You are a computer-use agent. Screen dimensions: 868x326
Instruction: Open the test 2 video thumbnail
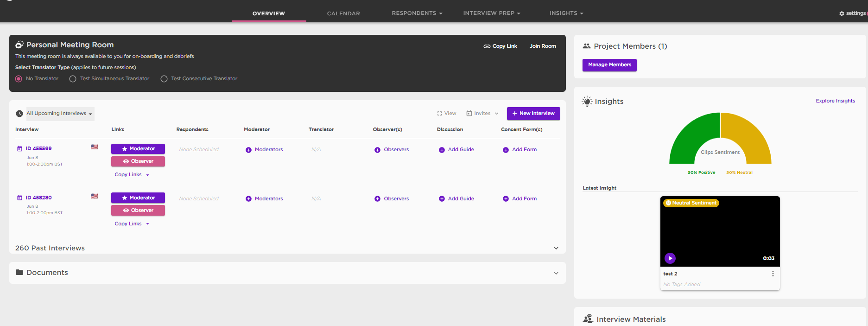(720, 231)
